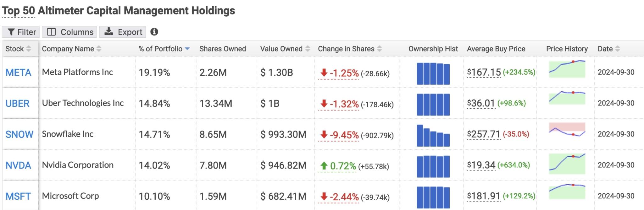Open the SNOW ticker link

point(19,134)
